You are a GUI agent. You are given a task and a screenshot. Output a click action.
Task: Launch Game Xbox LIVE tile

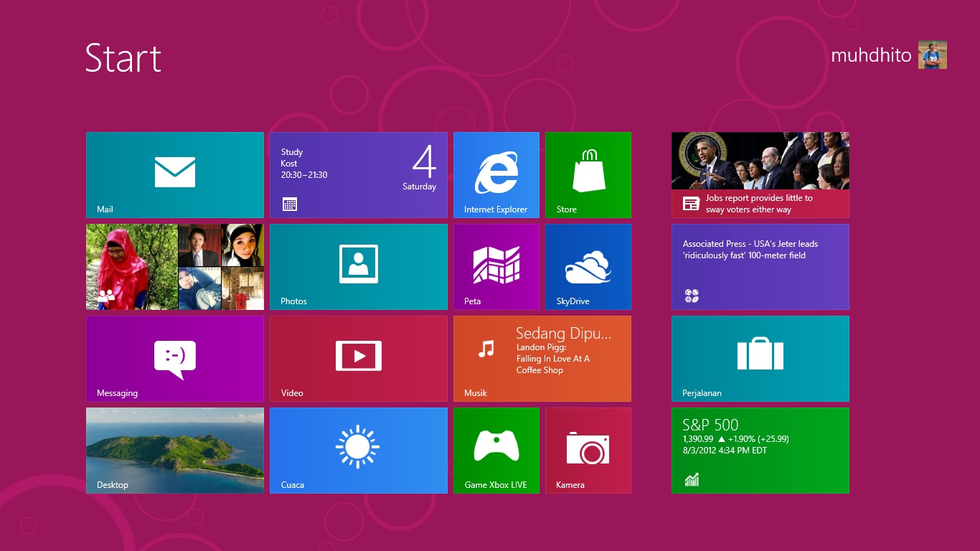pyautogui.click(x=496, y=450)
